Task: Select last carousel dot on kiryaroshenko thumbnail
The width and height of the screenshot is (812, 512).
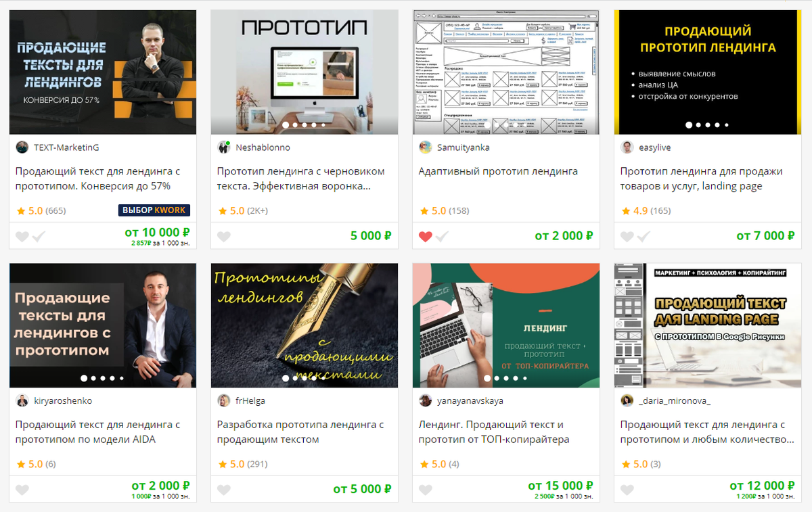Action: click(x=122, y=378)
